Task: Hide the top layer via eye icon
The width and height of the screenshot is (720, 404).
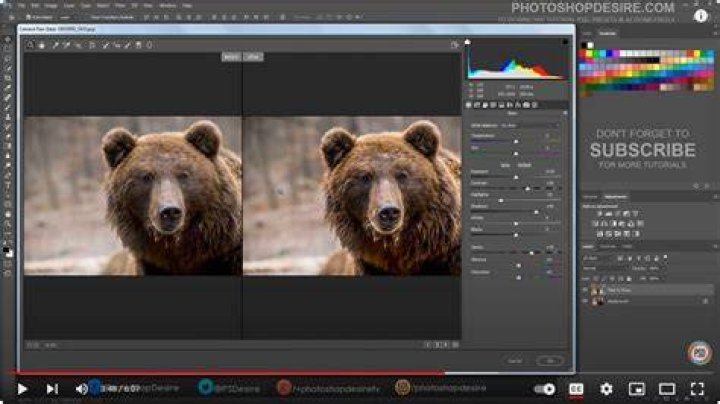Action: pos(585,290)
